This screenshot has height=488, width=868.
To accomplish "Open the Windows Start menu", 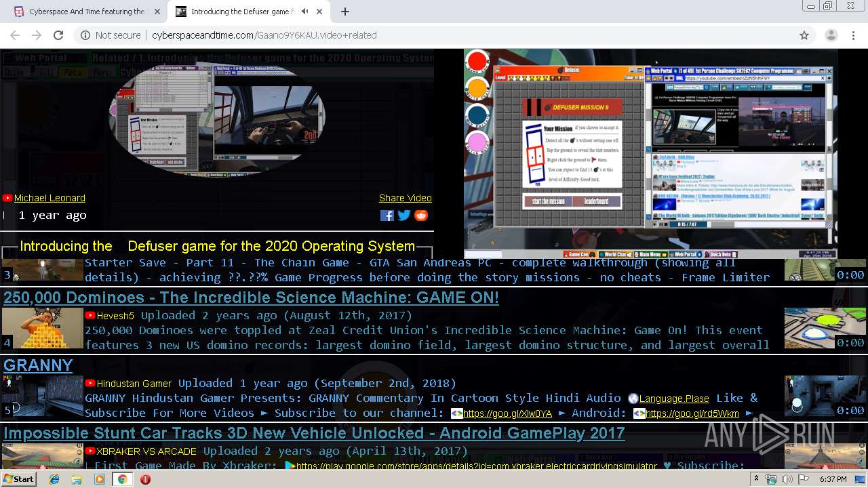I will click(x=18, y=479).
